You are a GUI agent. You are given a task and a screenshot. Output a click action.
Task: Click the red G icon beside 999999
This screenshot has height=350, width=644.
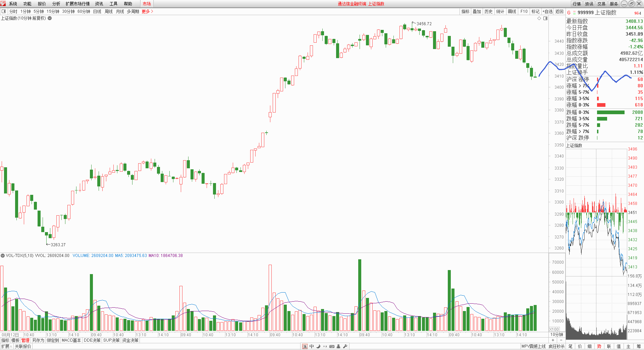pyautogui.click(x=569, y=13)
